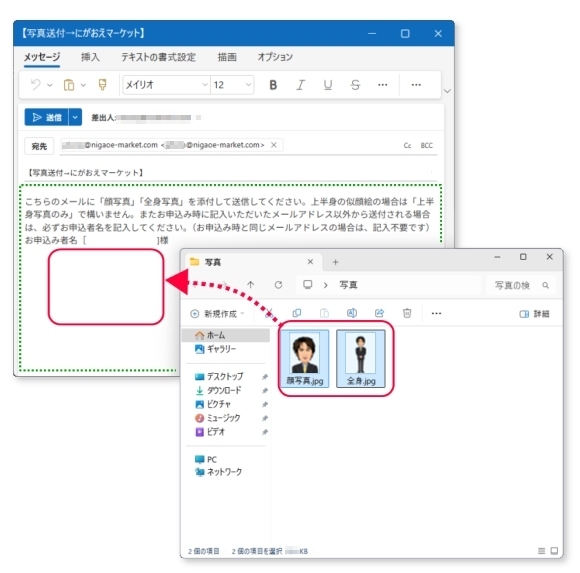Click the format painter icon

(x=102, y=85)
